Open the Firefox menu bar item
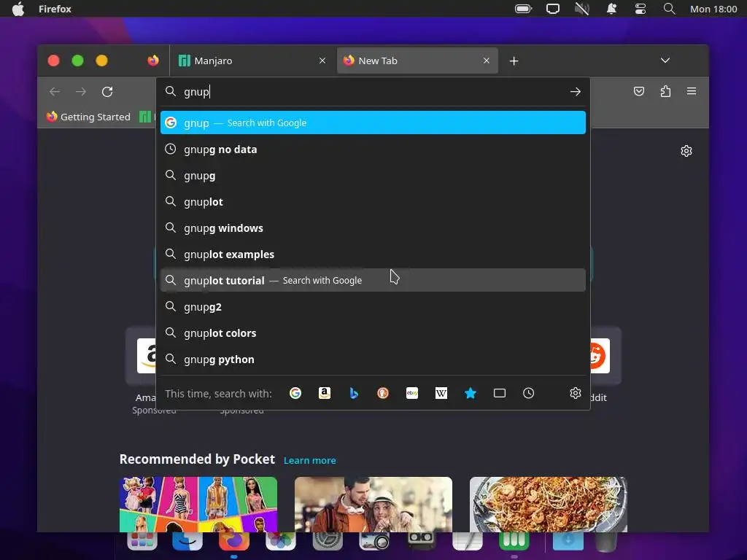The width and height of the screenshot is (747, 560). (55, 9)
